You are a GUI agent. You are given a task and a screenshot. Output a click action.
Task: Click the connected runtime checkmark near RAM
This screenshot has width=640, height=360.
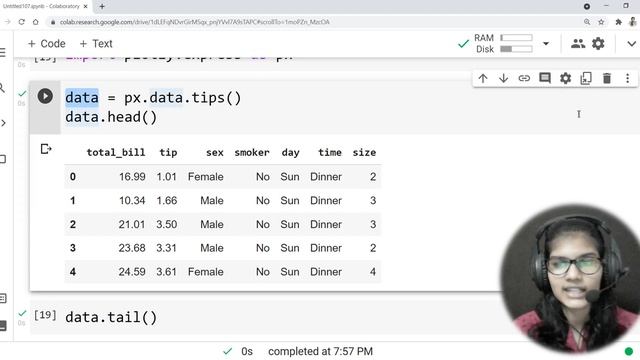463,43
